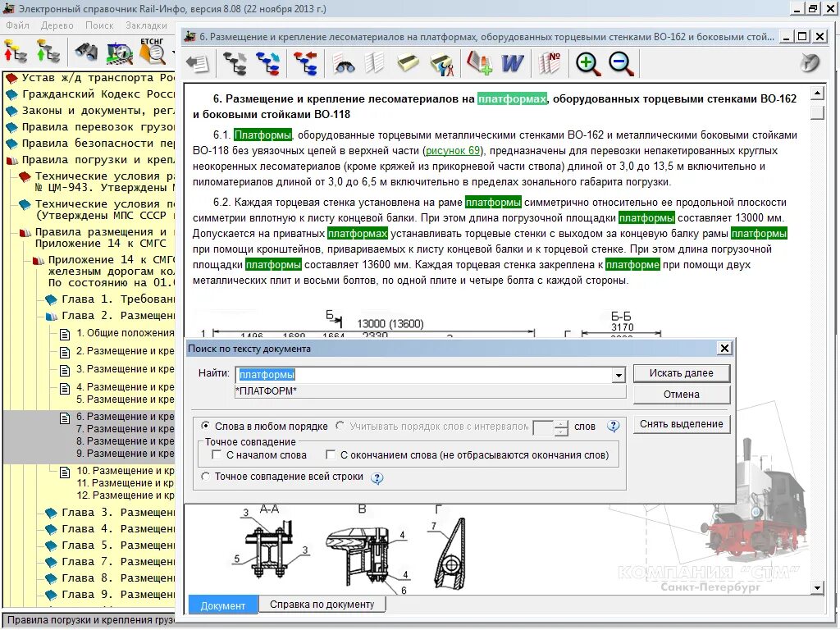Close the 'Поиск по тексту документа' dialog
Viewport: 840px width, 630px height.
tap(724, 348)
